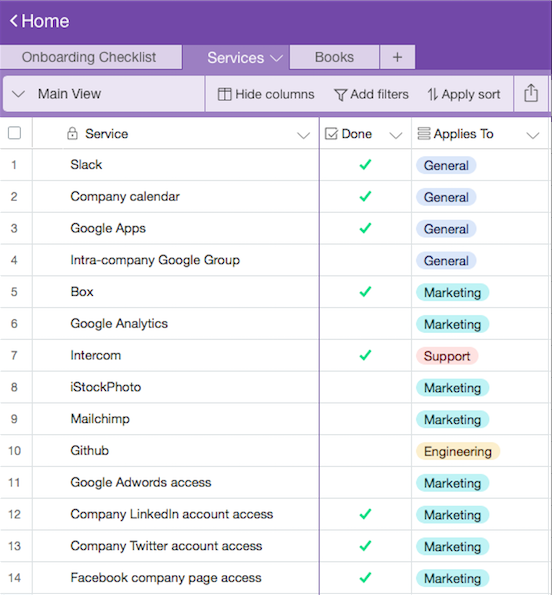This screenshot has width=552, height=595.
Task: Select the Google Apps cell
Action: coord(176,228)
